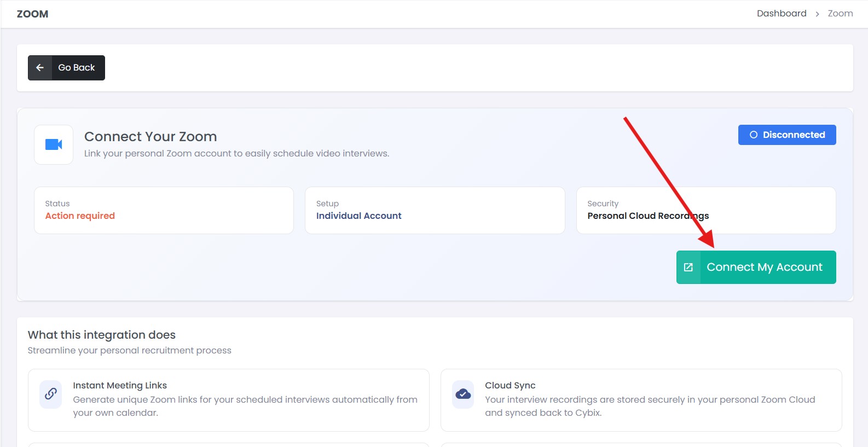Click the breadcrumb chevron separator
The width and height of the screenshot is (868, 447).
click(817, 14)
